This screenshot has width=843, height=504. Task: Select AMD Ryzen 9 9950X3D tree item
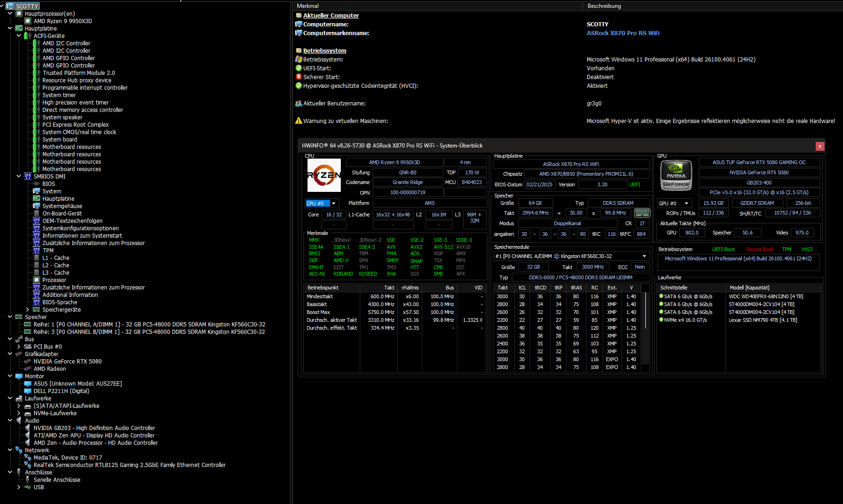(62, 21)
